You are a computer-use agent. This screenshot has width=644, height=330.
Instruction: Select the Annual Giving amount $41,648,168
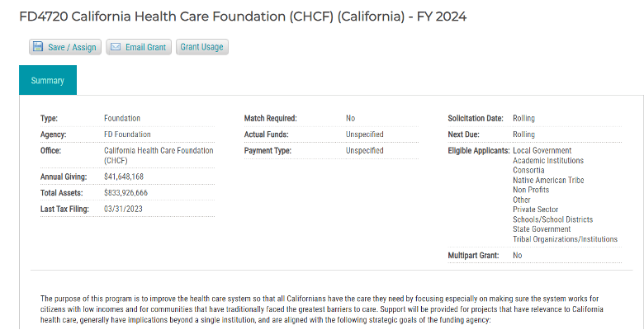(x=124, y=177)
